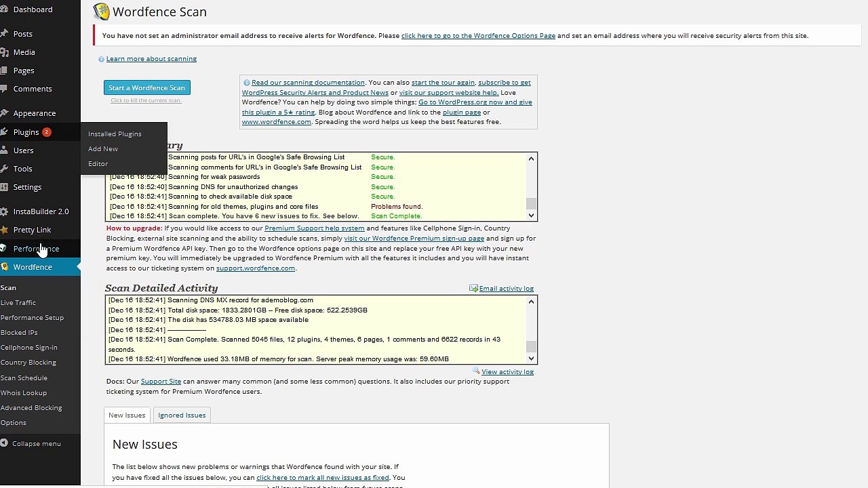Image resolution: width=868 pixels, height=488 pixels.
Task: Open Tools in the admin sidebar
Action: (22, 169)
